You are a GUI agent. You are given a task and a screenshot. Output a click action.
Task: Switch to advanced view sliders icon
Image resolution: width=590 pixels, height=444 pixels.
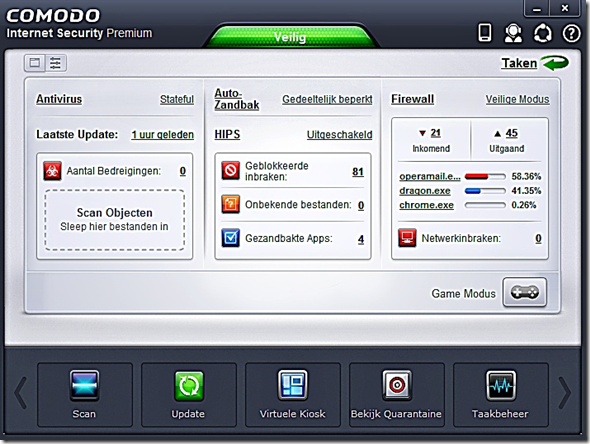pos(56,63)
